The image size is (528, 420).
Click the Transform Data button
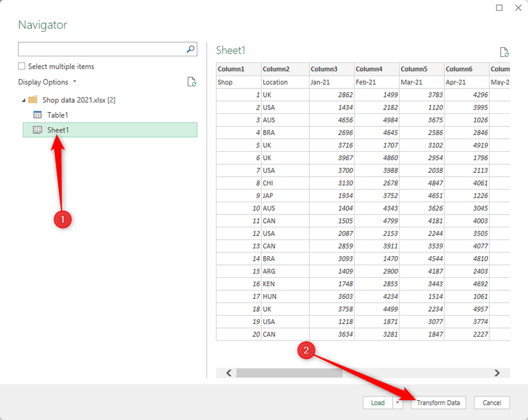[x=438, y=403]
